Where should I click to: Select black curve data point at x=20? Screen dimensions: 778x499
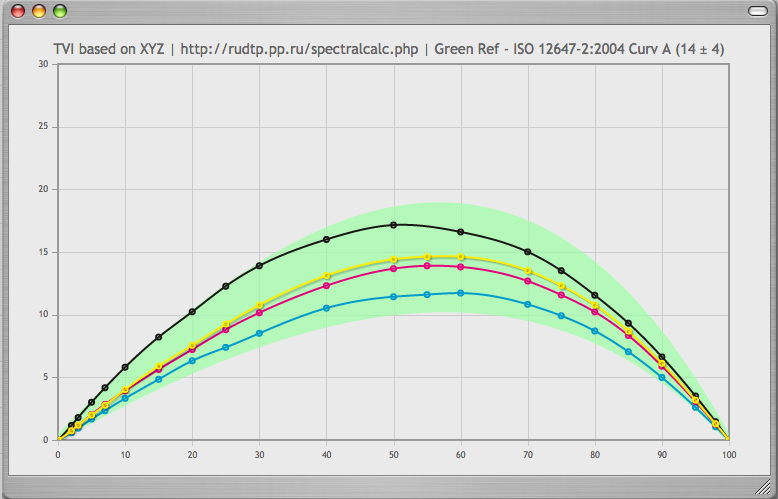(192, 312)
